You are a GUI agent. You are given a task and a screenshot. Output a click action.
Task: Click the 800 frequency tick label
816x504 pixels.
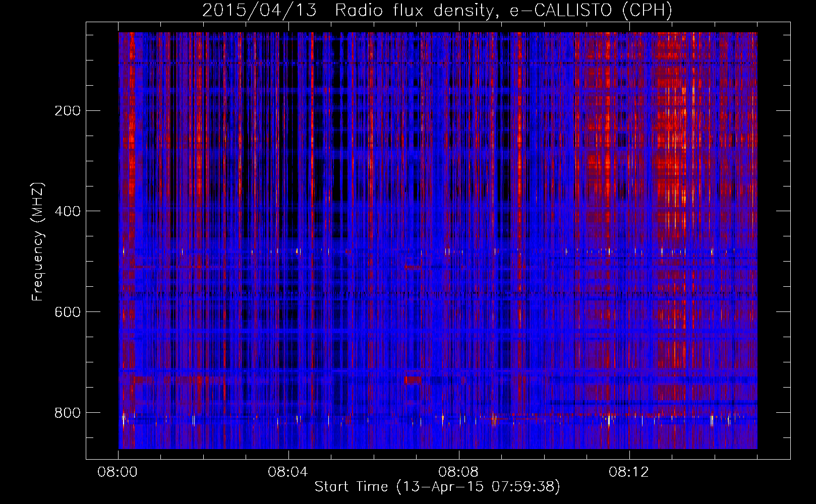click(67, 413)
